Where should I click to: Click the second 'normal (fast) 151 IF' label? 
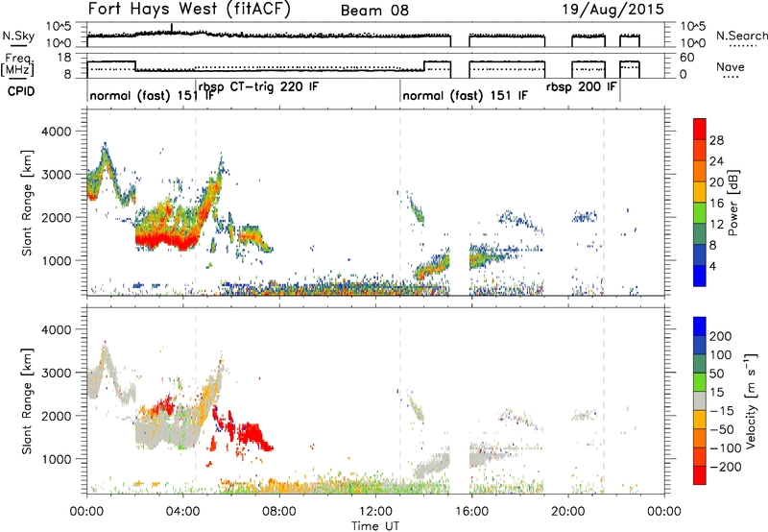465,95
